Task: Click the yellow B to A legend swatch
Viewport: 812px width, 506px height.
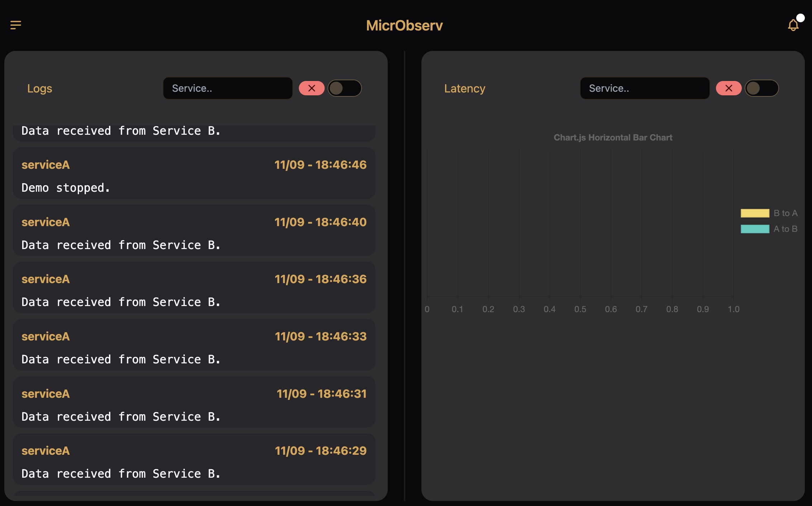Action: [754, 213]
